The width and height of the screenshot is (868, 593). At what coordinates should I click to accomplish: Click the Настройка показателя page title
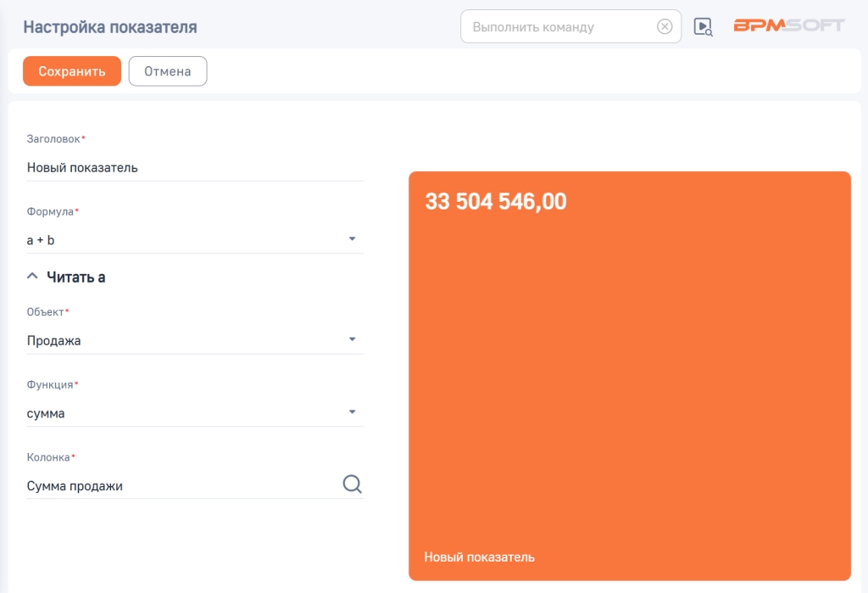110,27
